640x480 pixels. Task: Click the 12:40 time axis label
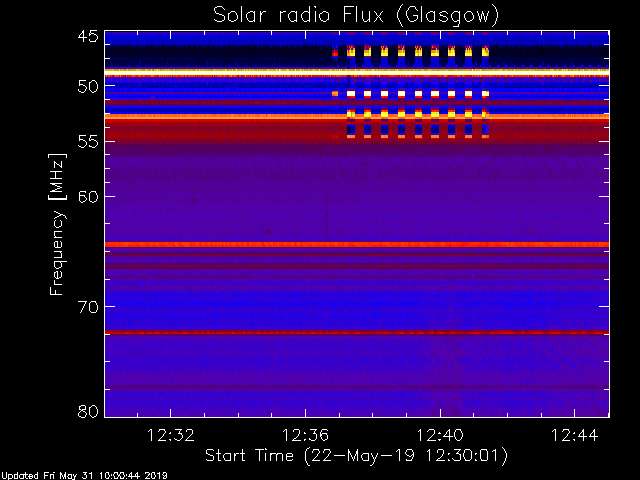(440, 436)
